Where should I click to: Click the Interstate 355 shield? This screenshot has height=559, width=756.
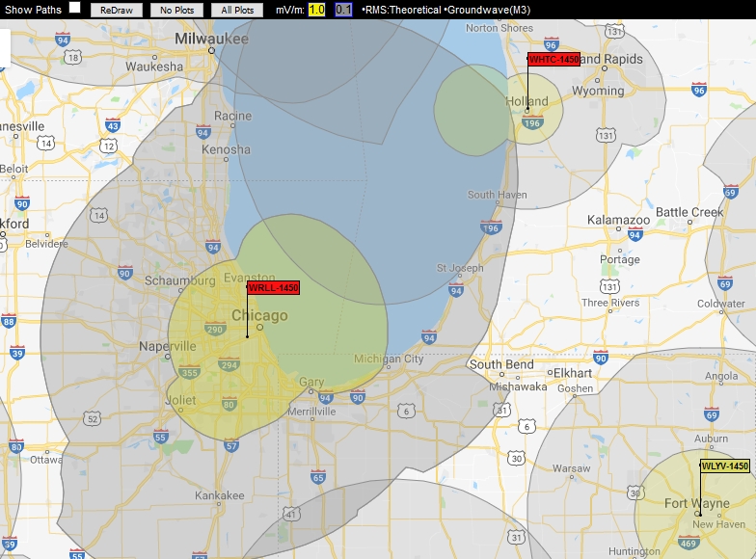189,372
